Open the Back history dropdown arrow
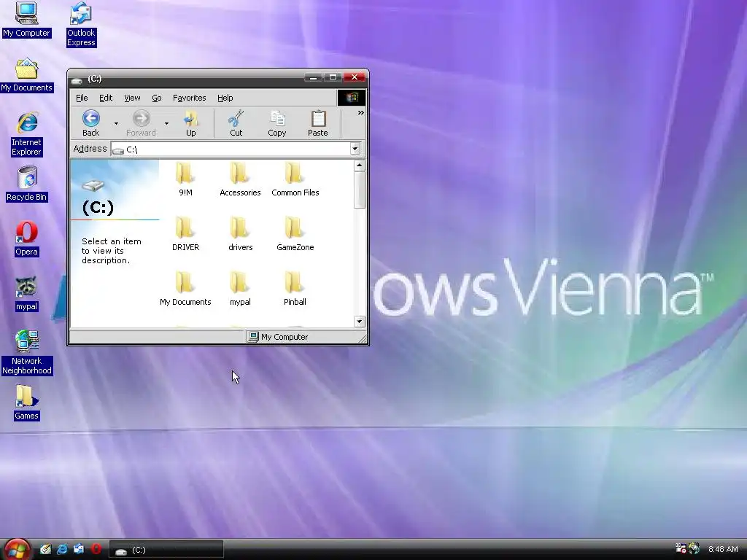 (x=116, y=124)
